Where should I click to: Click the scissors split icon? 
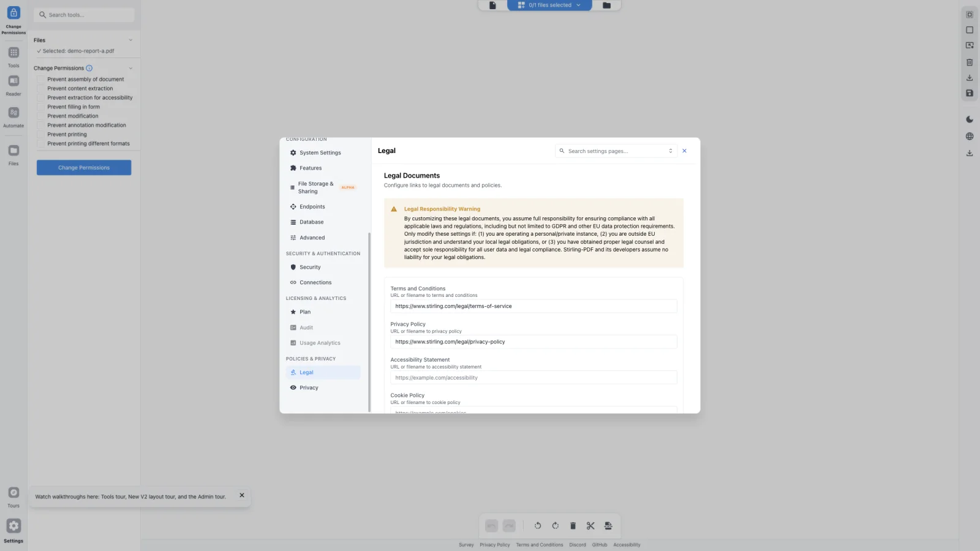point(590,526)
